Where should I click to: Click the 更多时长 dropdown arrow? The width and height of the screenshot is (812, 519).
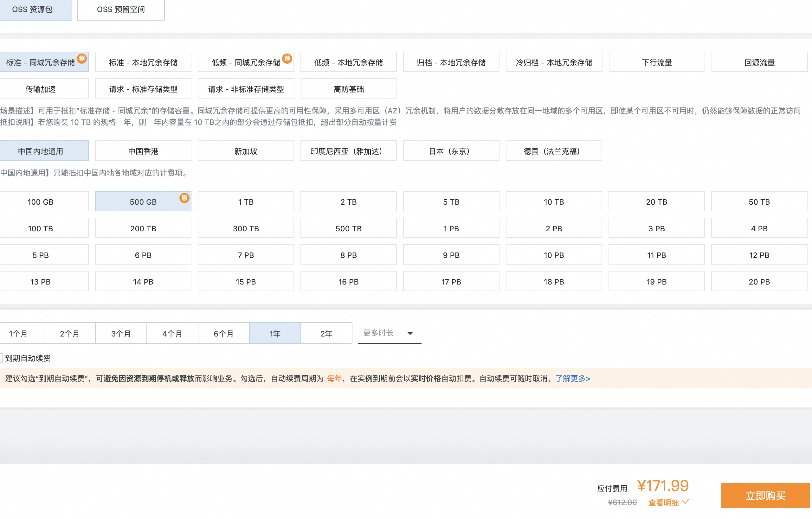point(410,333)
